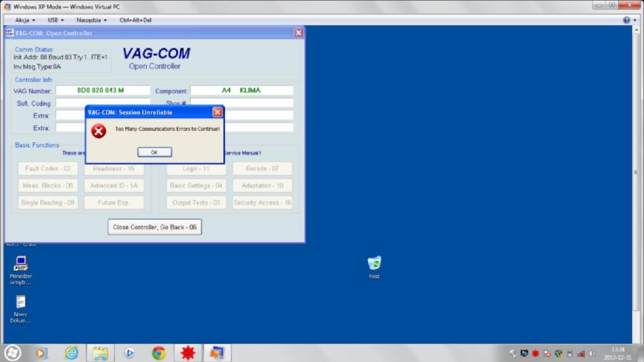Open Windows Explorer from the taskbar
Screen dimensions: 644x362
click(100, 353)
